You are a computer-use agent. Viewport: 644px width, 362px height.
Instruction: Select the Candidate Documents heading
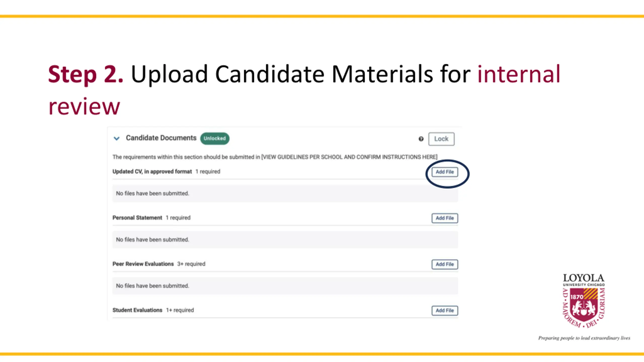tap(161, 138)
